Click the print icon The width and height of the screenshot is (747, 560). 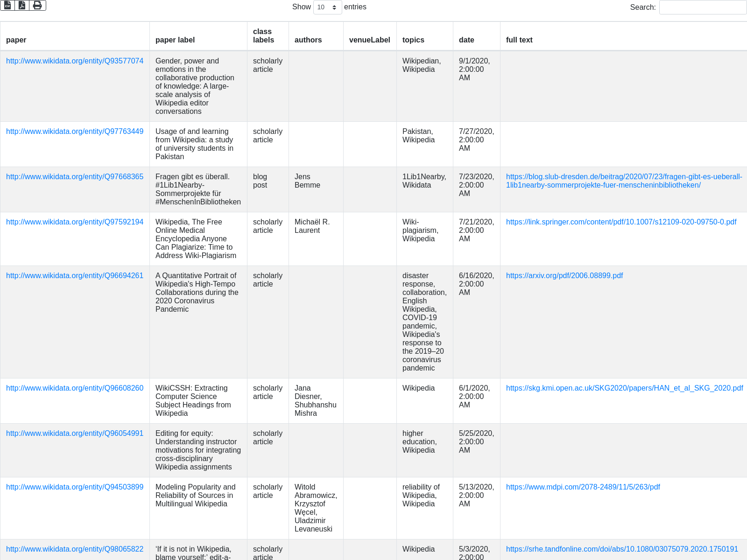[x=37, y=5]
